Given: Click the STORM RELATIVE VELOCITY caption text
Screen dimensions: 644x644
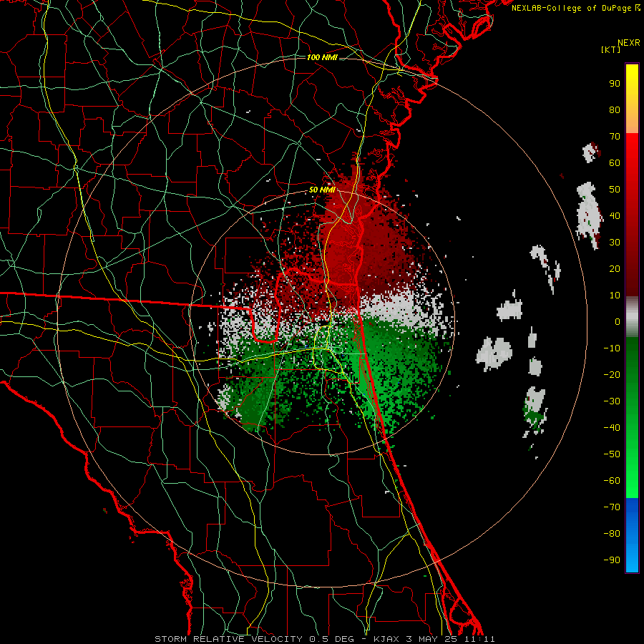Looking at the screenshot, I should coord(229,639).
